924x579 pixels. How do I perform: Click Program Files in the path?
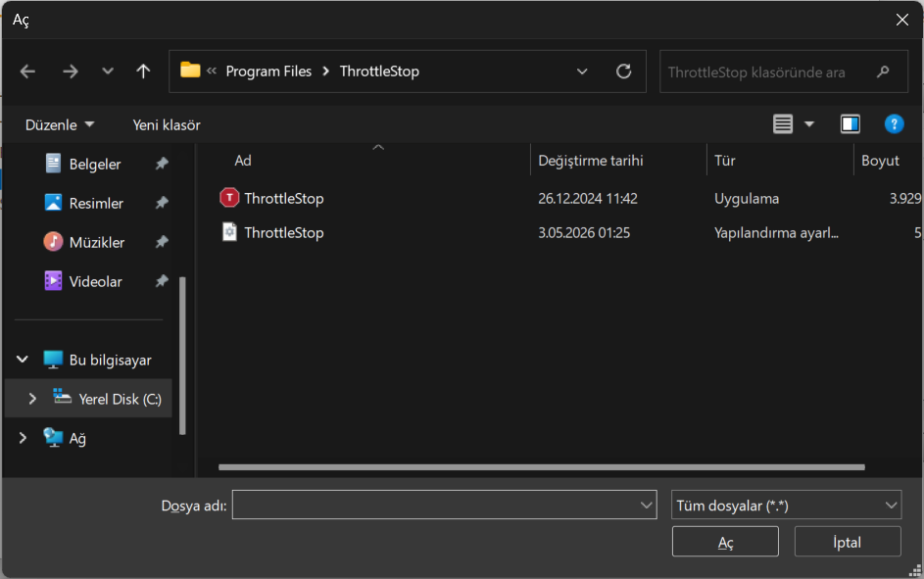pos(268,72)
